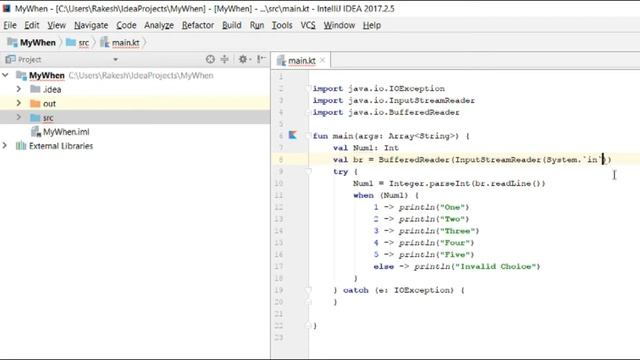Click 'val Num1: Int' declaration
The height and width of the screenshot is (360, 640).
(366, 148)
